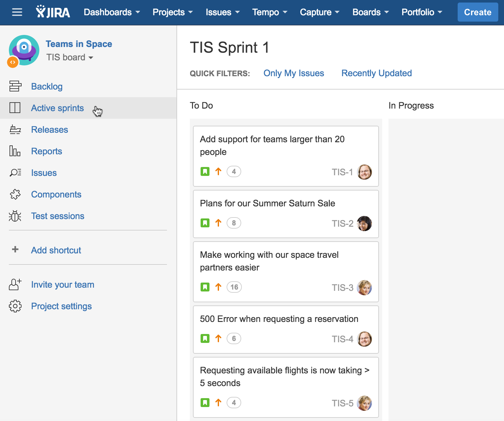This screenshot has height=421, width=504.
Task: Click the Releases ship icon
Action: click(x=15, y=130)
